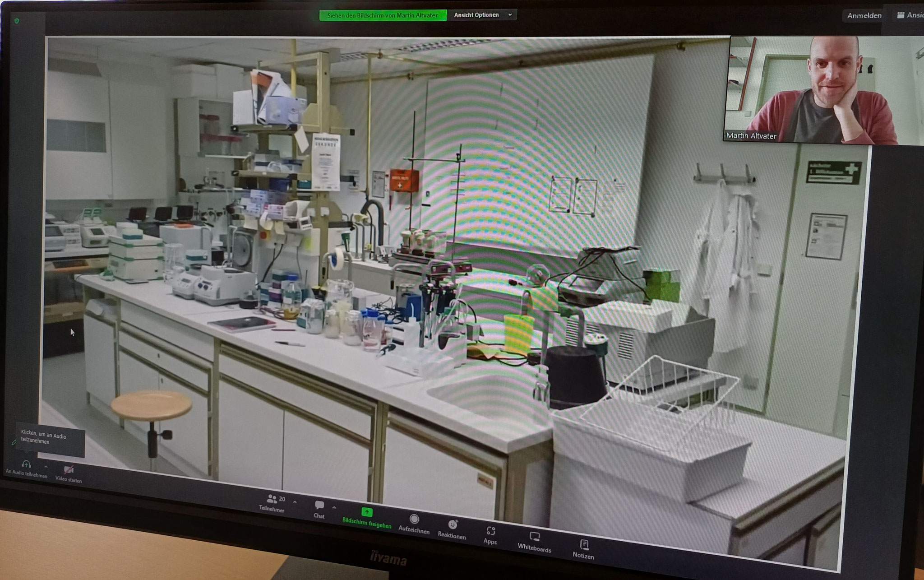Screen dimensions: 924x580
Task: Join audio via the headphone icon
Action: point(26,464)
